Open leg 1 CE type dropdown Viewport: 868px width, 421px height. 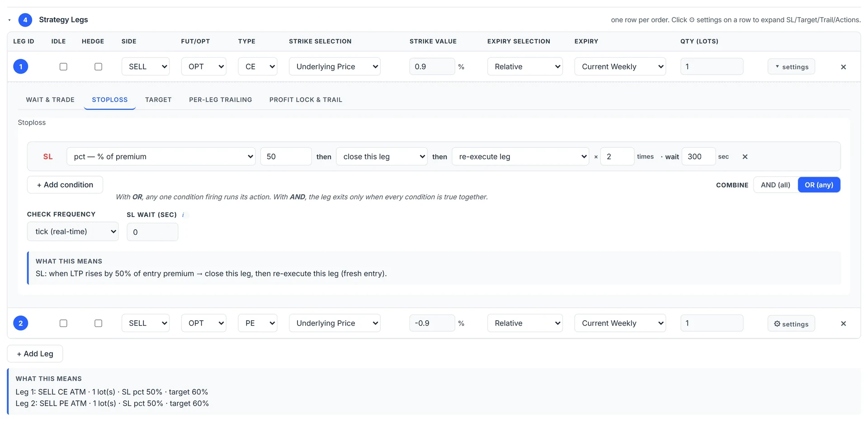(258, 66)
